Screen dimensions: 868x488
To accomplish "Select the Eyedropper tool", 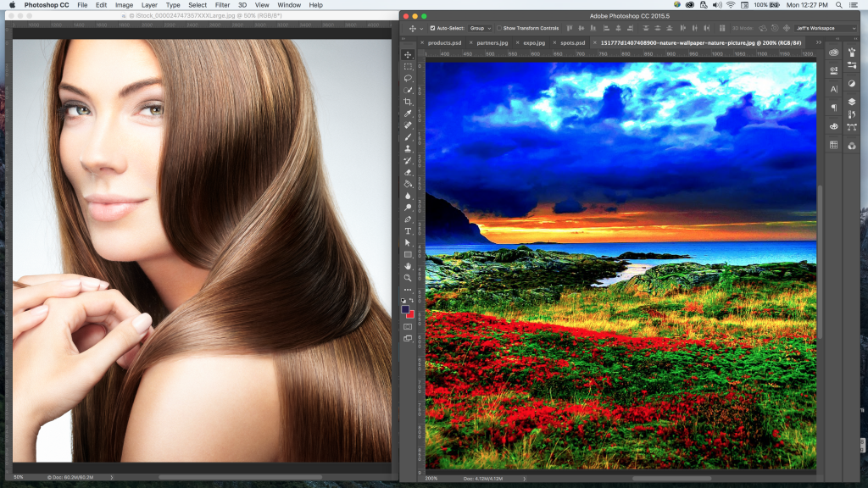I will (408, 114).
